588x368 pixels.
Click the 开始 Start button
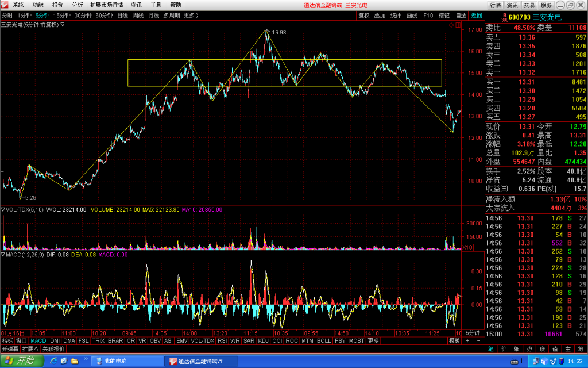22,361
